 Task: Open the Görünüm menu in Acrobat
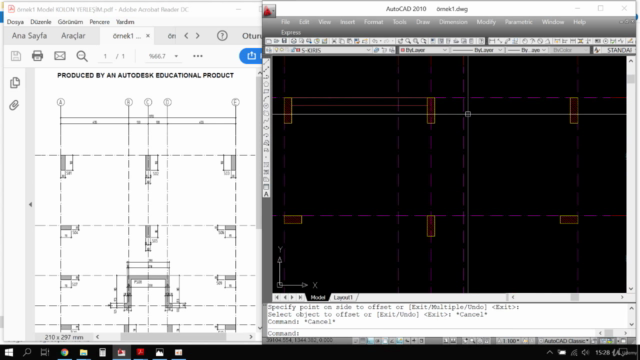tap(70, 22)
